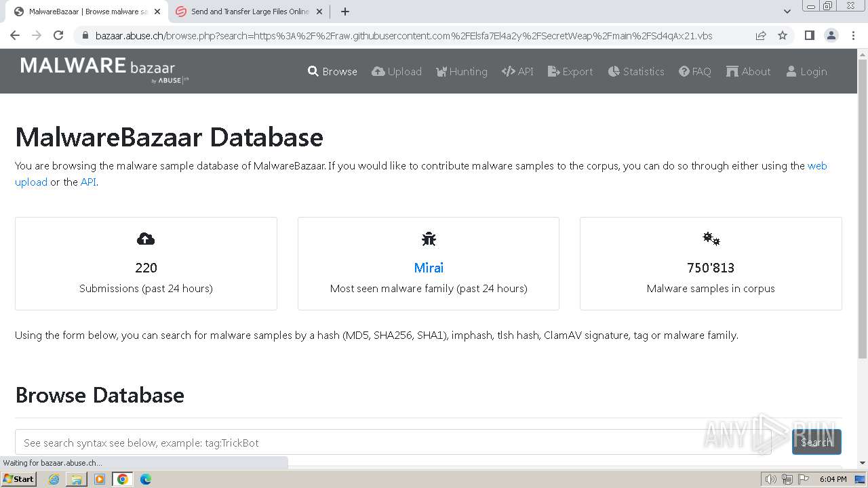Close the Send and Transfer tab
This screenshot has height=488, width=868.
(319, 12)
